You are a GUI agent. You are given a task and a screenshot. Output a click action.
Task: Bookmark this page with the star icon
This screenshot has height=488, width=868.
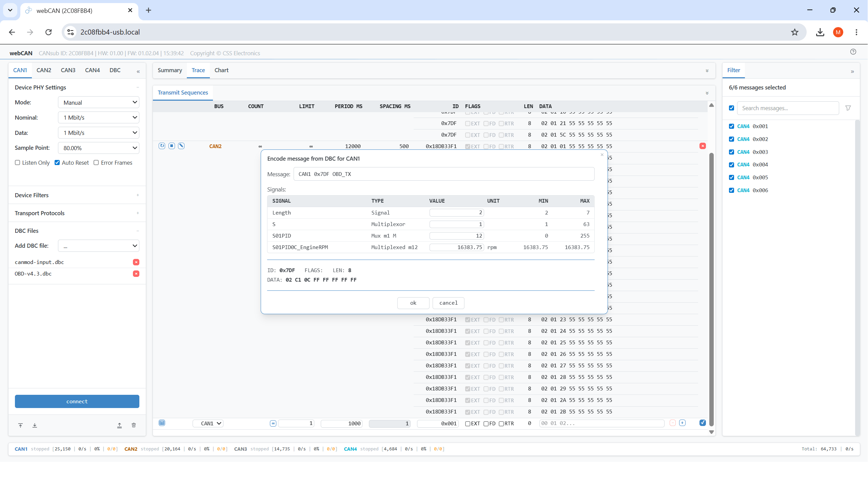coord(794,32)
